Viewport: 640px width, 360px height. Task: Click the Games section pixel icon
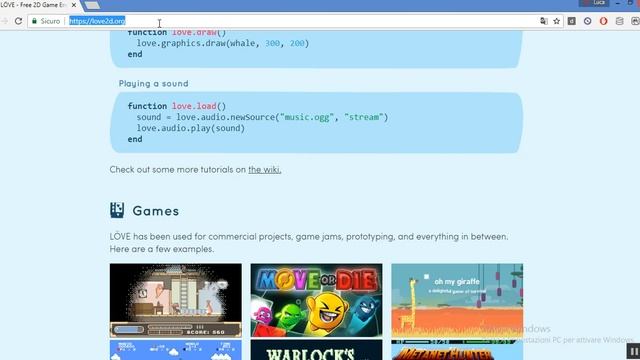(117, 210)
